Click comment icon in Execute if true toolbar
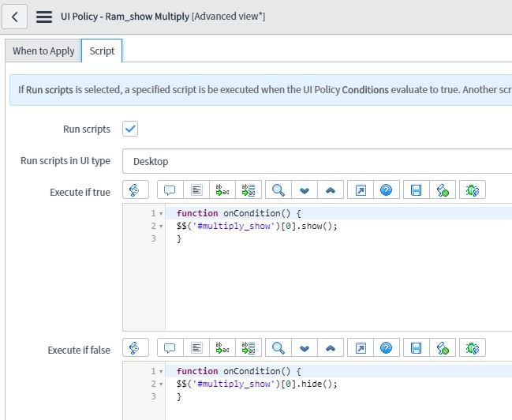 (x=170, y=190)
